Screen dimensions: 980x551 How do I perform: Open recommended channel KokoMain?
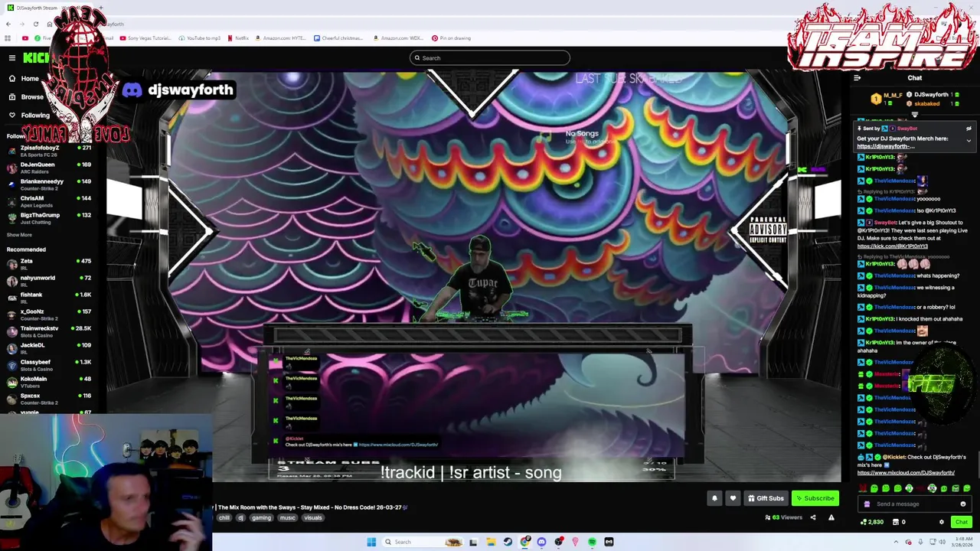click(x=47, y=382)
